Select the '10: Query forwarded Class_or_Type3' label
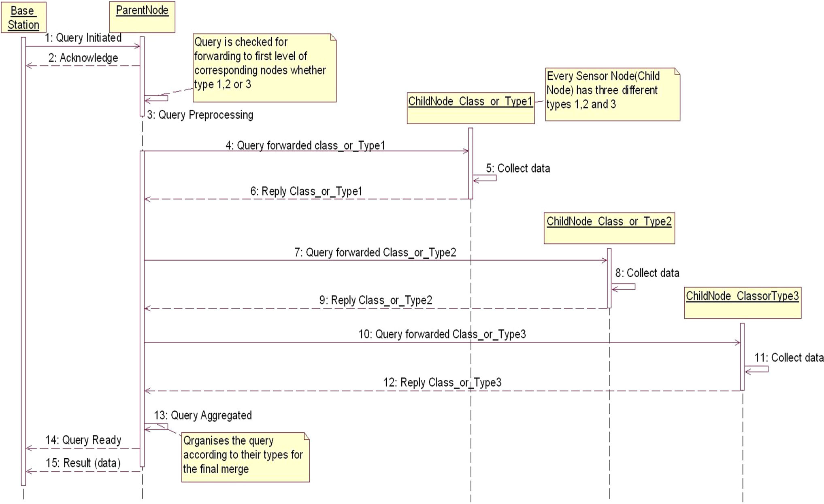 pos(442,334)
